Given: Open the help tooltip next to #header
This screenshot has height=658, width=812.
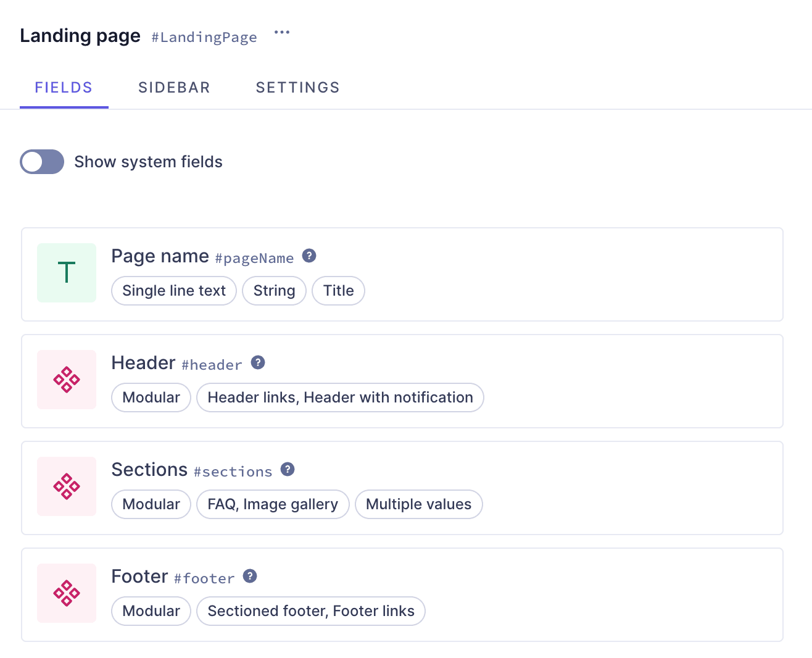Looking at the screenshot, I should coord(258,362).
